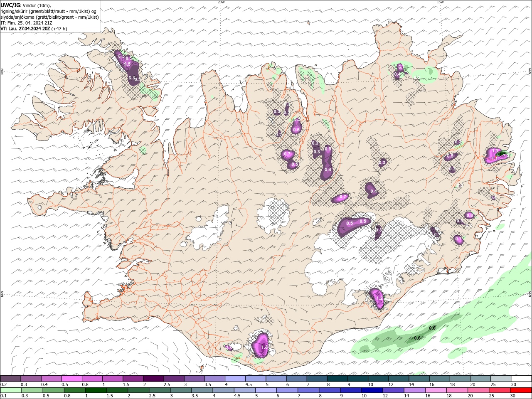Select the dark teal 8 swatch in snow legend
532x399 pixels.
pyautogui.click(x=337, y=379)
